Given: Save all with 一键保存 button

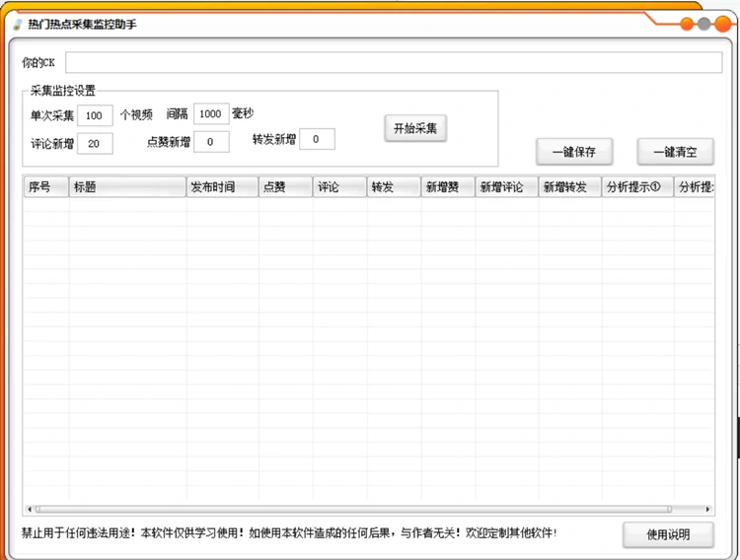Looking at the screenshot, I should pyautogui.click(x=574, y=152).
